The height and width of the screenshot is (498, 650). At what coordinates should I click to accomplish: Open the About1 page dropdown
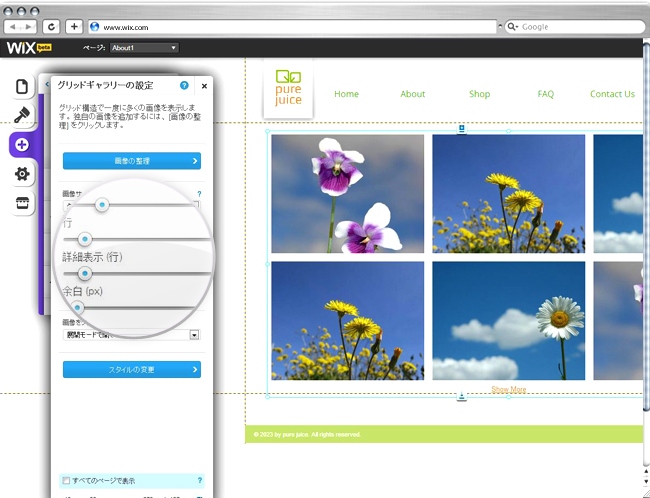click(x=144, y=48)
